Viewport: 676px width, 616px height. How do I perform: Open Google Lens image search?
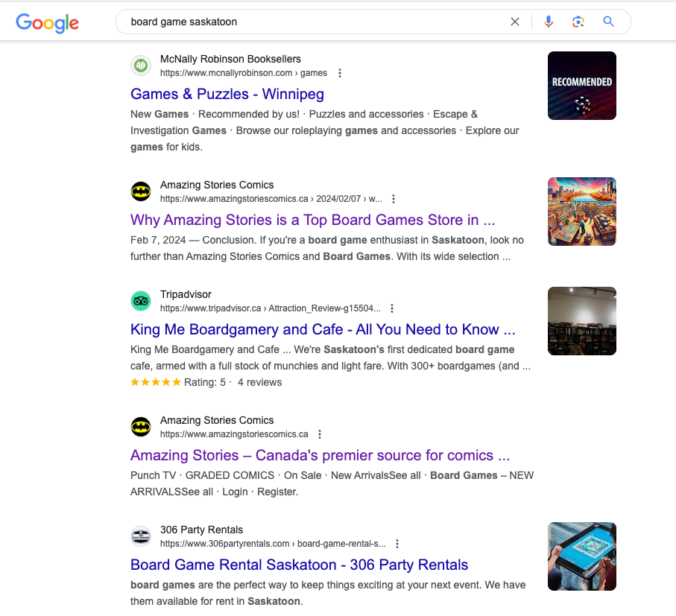[578, 22]
